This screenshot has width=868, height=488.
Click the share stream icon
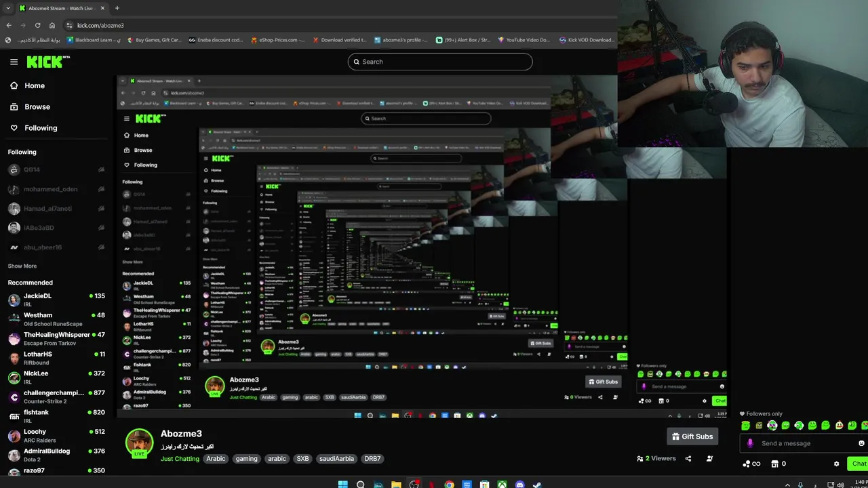[x=688, y=459]
